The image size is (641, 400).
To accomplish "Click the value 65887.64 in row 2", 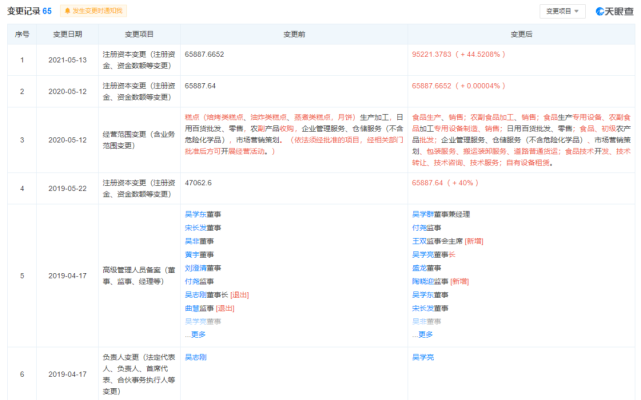I will (200, 86).
